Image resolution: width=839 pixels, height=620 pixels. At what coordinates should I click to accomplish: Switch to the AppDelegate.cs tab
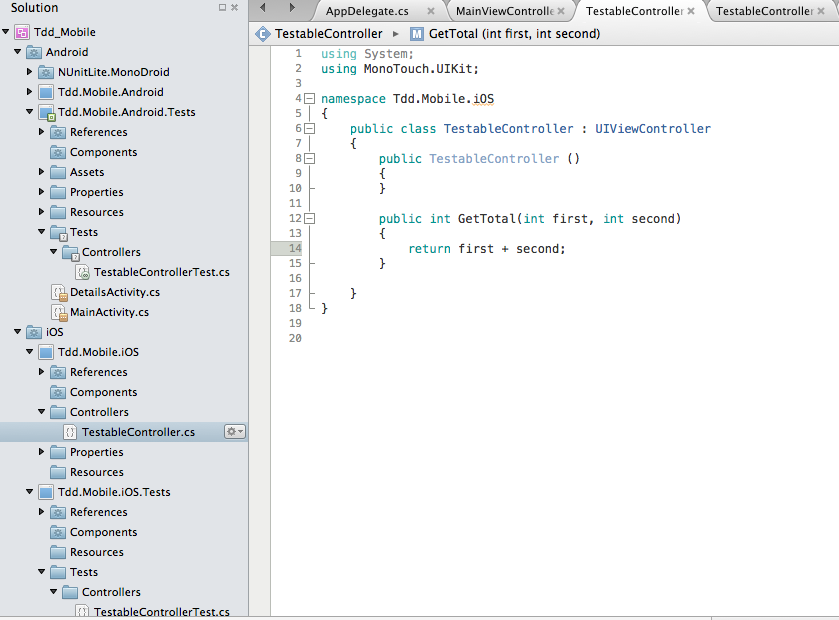coord(367,11)
